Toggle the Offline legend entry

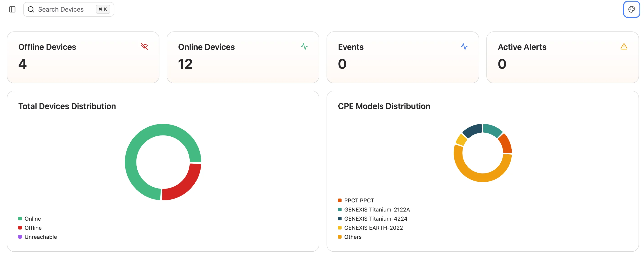coord(30,228)
